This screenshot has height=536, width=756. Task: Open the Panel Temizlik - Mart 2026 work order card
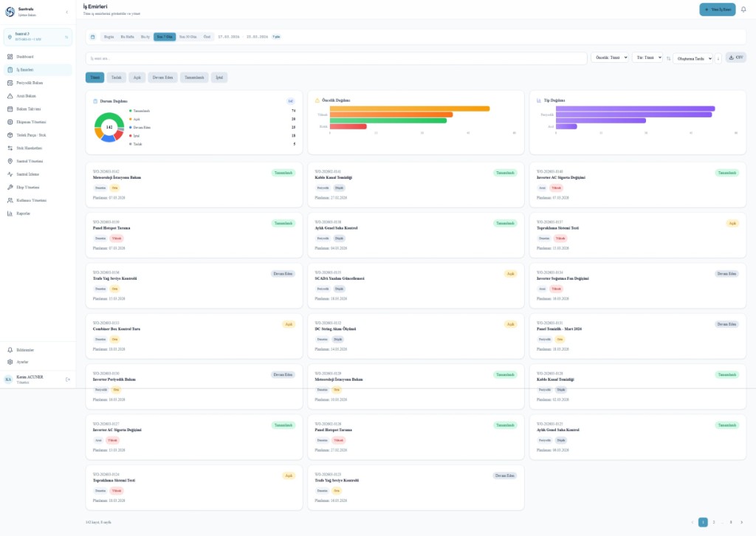638,337
